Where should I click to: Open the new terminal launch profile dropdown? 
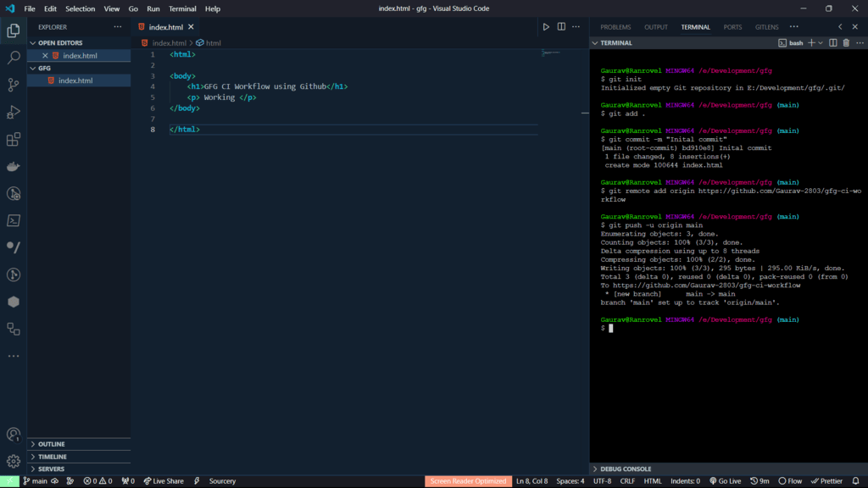[x=821, y=42]
